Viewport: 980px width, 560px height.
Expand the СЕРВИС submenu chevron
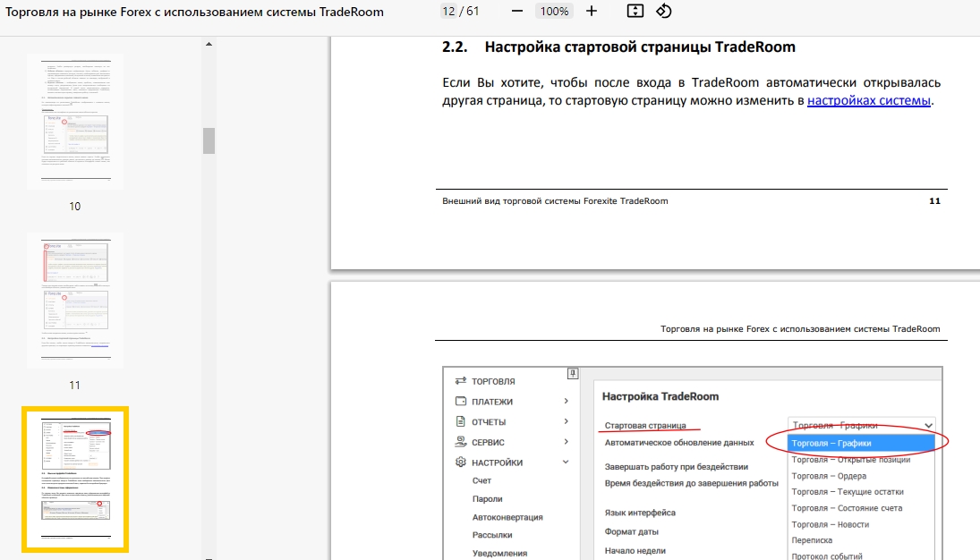pos(567,442)
